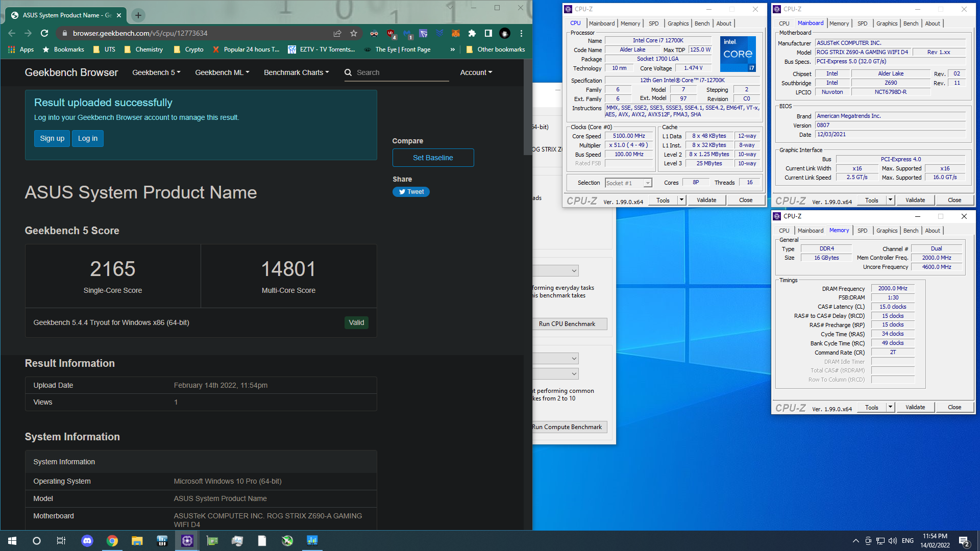Open the Apps shortcut in bookmarks bar
The height and width of the screenshot is (551, 980).
coord(21,49)
